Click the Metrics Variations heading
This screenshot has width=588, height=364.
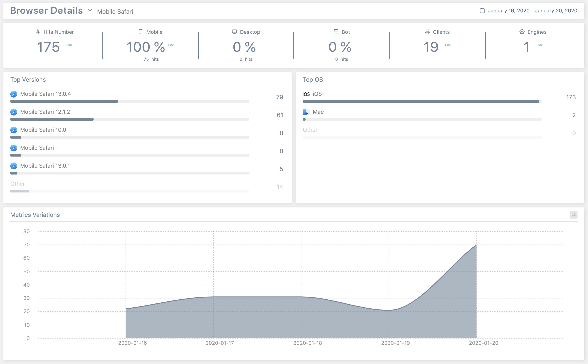point(35,215)
